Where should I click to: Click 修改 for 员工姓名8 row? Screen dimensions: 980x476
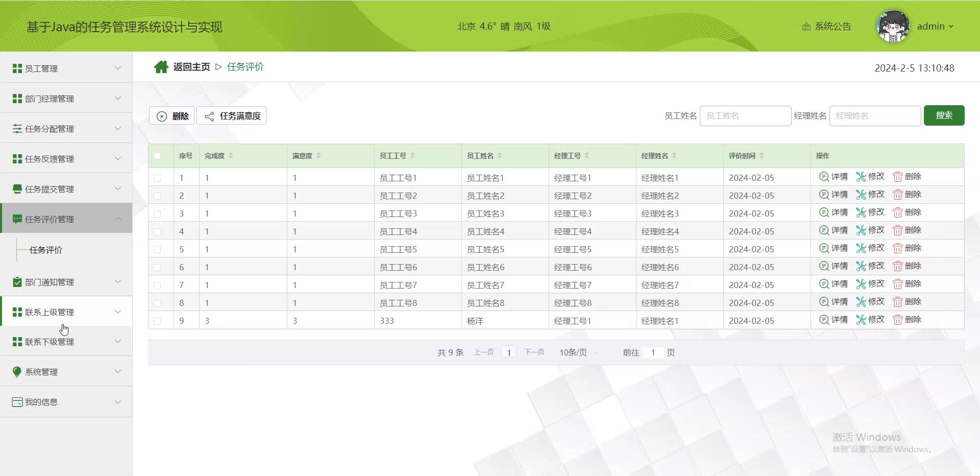coord(870,302)
